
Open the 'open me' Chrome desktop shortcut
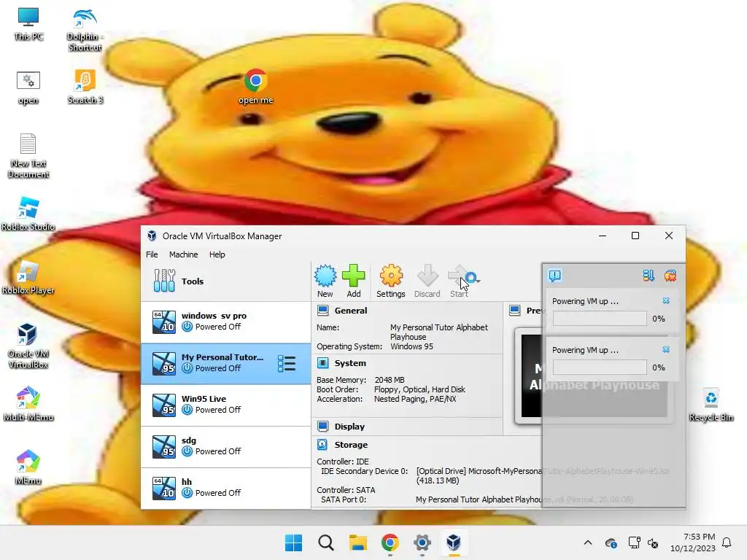(x=255, y=87)
